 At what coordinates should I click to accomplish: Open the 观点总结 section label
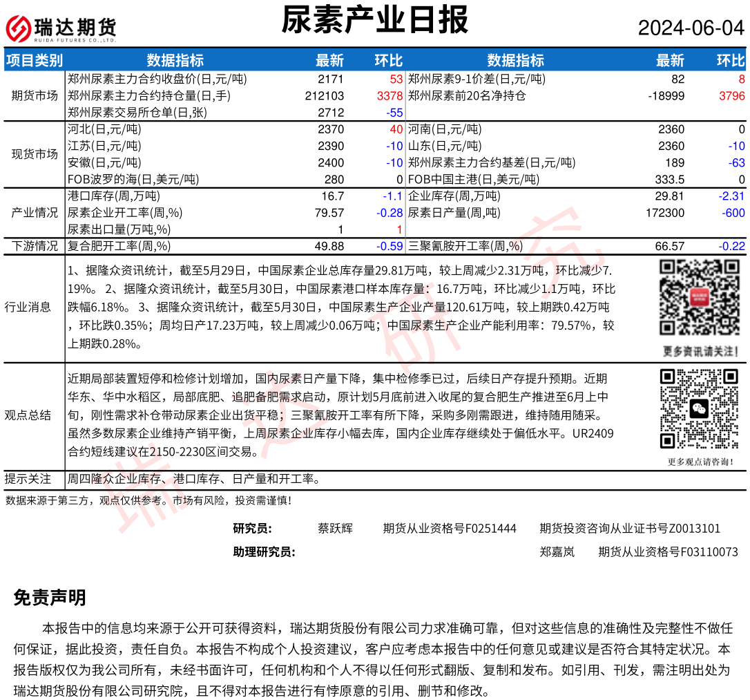coord(28,415)
